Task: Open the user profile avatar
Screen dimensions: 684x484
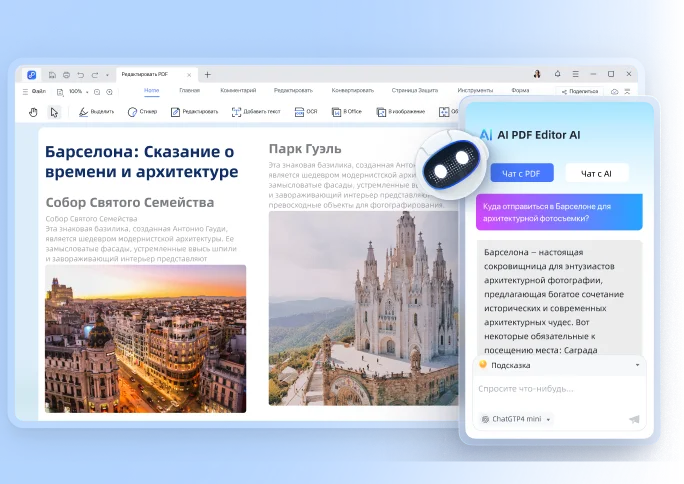Action: click(x=537, y=74)
